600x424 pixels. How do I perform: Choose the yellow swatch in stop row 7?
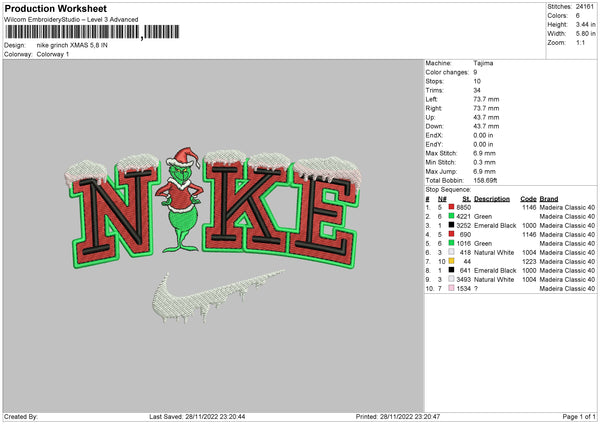point(451,261)
